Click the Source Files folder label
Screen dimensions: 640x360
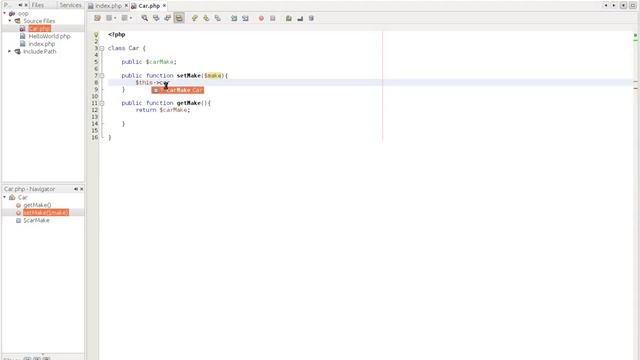39,20
